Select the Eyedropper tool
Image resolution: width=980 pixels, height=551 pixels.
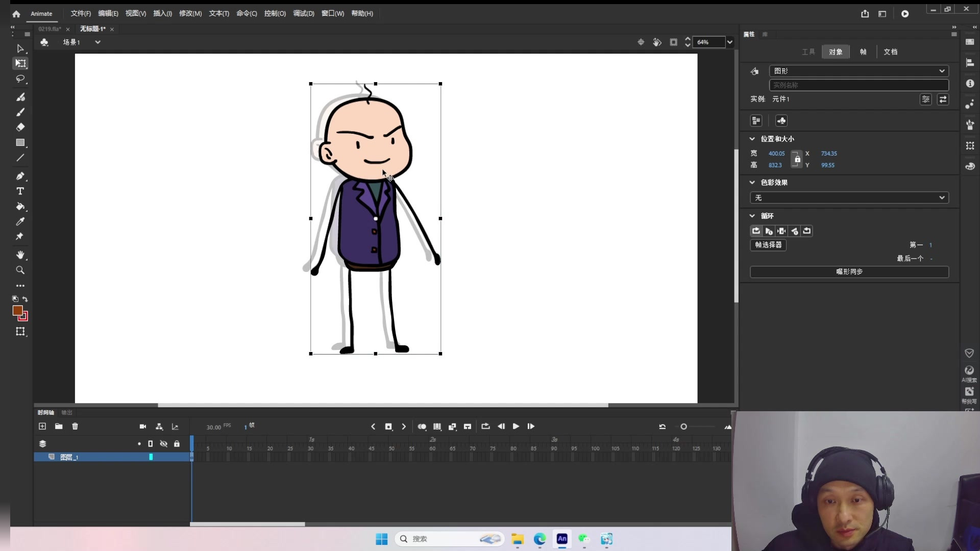[20, 221]
